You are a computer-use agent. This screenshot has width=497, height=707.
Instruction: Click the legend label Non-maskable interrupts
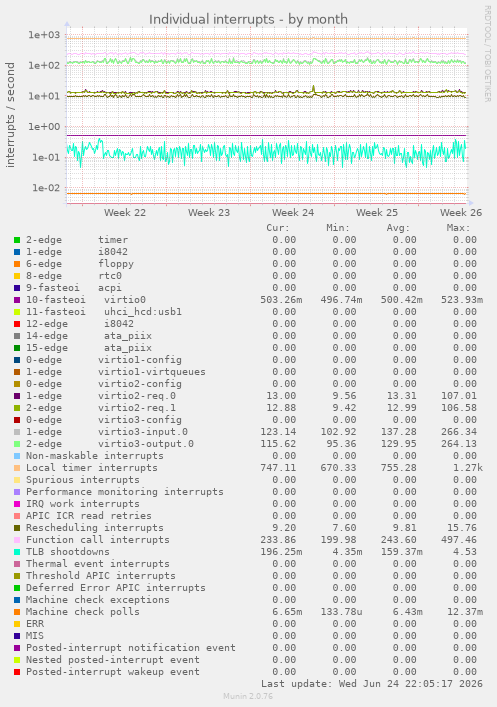click(x=95, y=456)
